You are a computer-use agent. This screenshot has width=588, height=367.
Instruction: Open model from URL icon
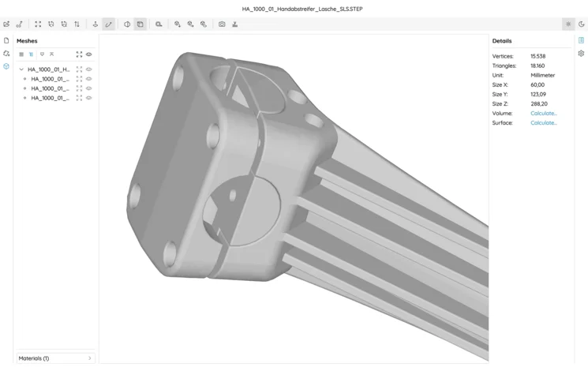pyautogui.click(x=20, y=24)
